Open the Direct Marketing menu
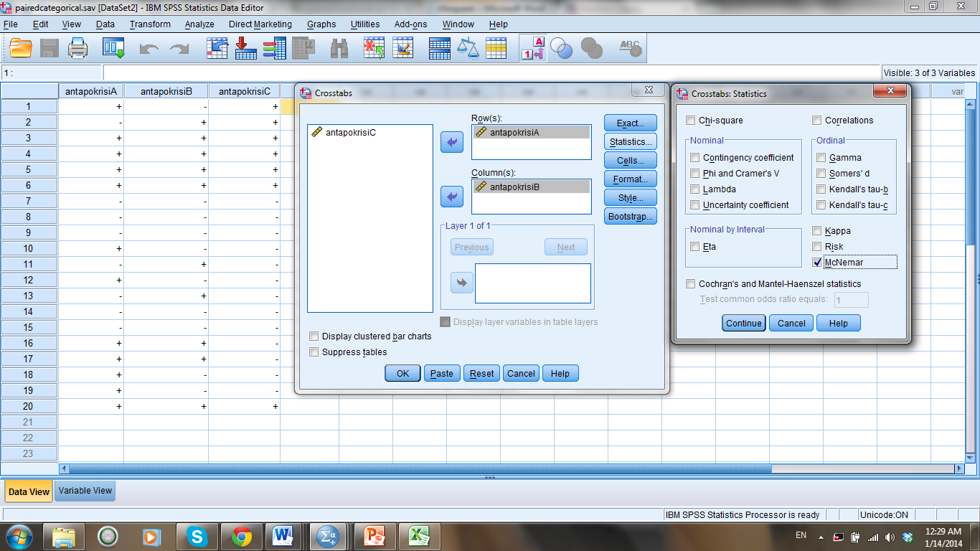 click(x=260, y=24)
